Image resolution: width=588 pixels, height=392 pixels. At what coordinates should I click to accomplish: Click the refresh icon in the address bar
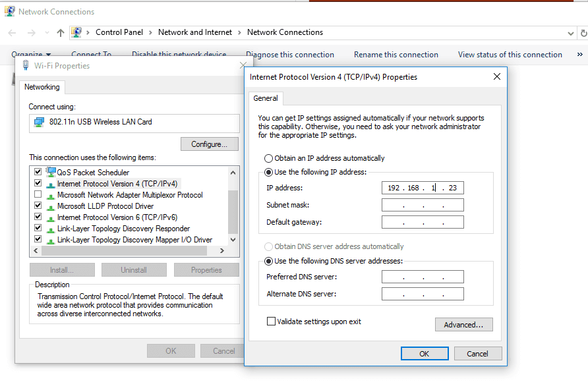pyautogui.click(x=583, y=32)
